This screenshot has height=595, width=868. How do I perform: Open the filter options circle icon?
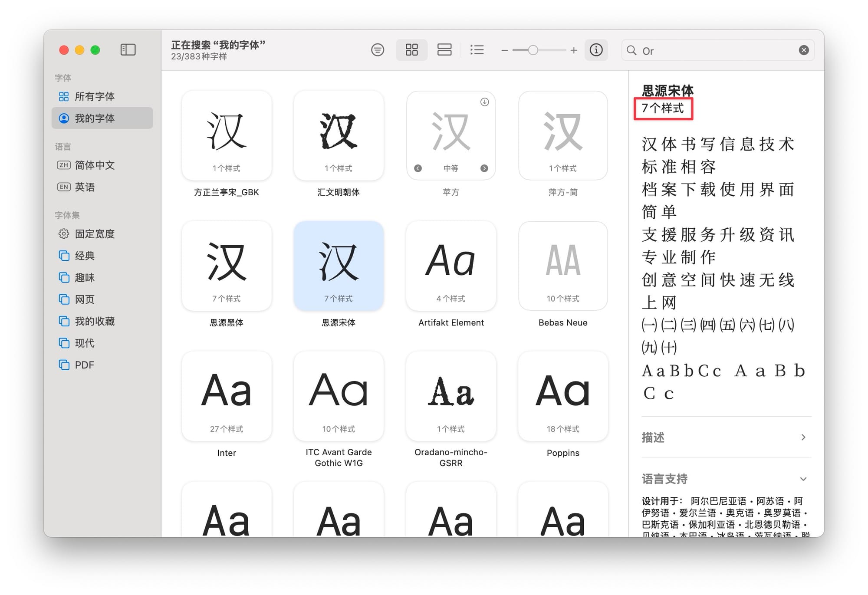pos(378,50)
